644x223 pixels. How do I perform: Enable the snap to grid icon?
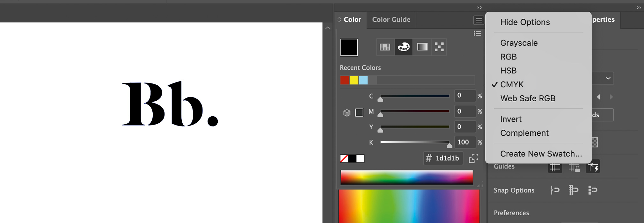click(574, 190)
